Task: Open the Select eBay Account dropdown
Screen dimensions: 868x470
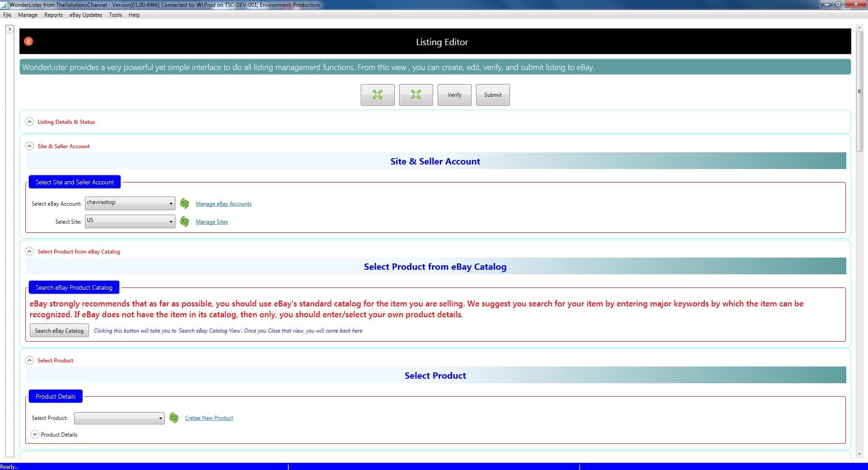Action: coord(130,203)
